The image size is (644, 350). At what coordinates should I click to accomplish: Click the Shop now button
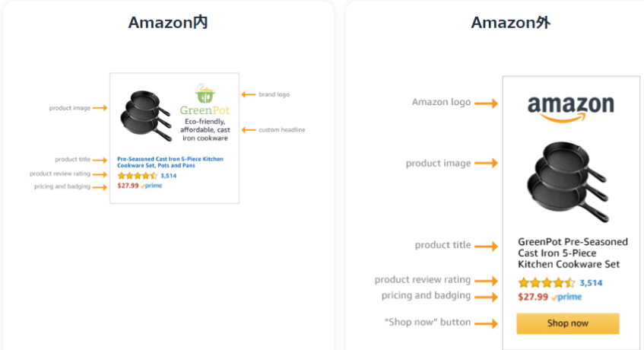coord(568,323)
